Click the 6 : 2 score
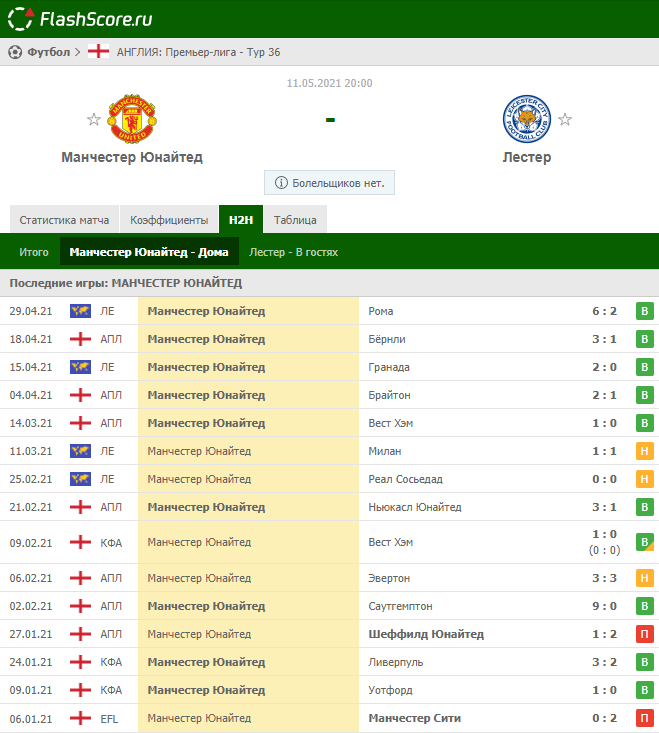The width and height of the screenshot is (659, 733). [x=604, y=311]
